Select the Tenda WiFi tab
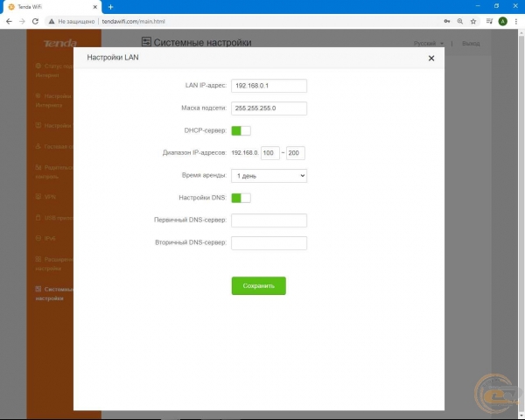This screenshot has width=525, height=420. coord(51,7)
